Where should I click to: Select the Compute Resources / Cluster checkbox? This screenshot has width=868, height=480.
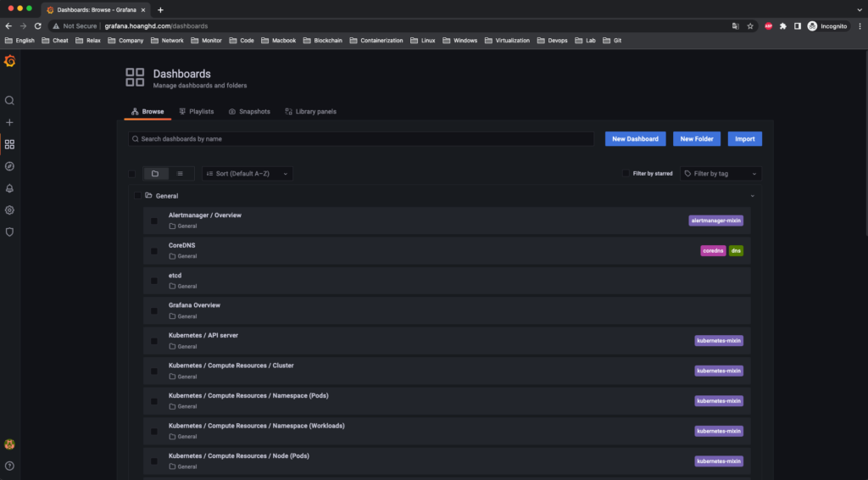154,371
